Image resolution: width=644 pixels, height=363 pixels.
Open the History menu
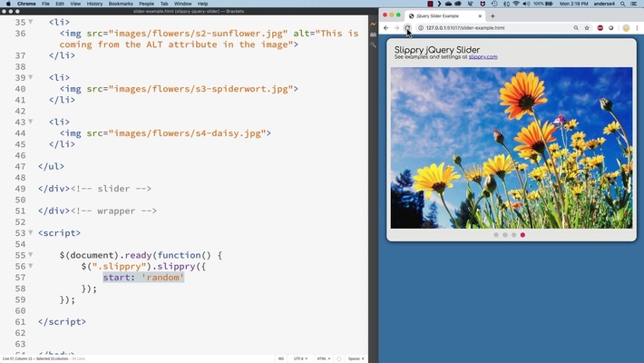pos(94,4)
